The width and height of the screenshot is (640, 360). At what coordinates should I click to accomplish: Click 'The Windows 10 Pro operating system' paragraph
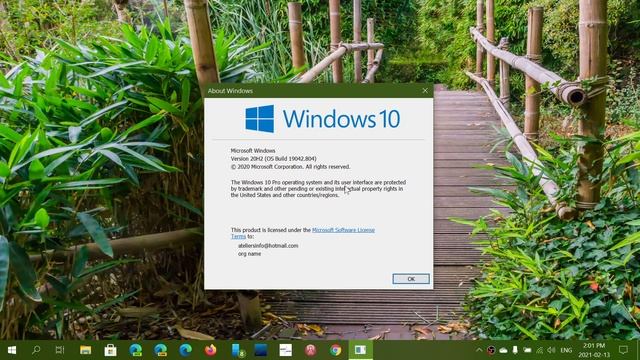318,189
